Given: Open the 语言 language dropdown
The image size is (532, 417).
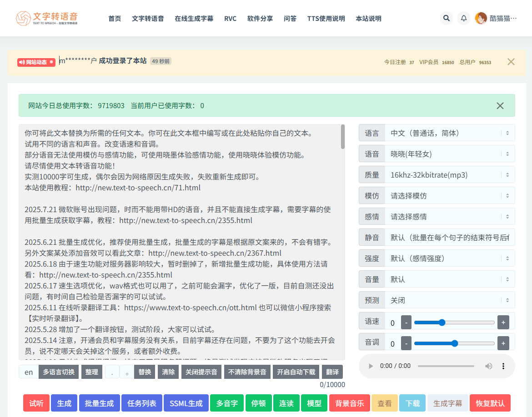Looking at the screenshot, I should [x=449, y=133].
